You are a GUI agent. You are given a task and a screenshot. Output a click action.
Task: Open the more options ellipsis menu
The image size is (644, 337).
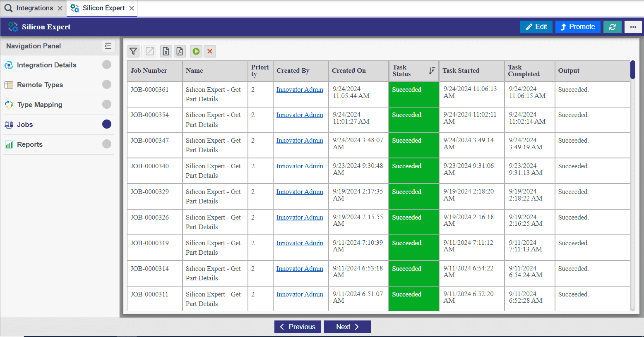click(633, 27)
